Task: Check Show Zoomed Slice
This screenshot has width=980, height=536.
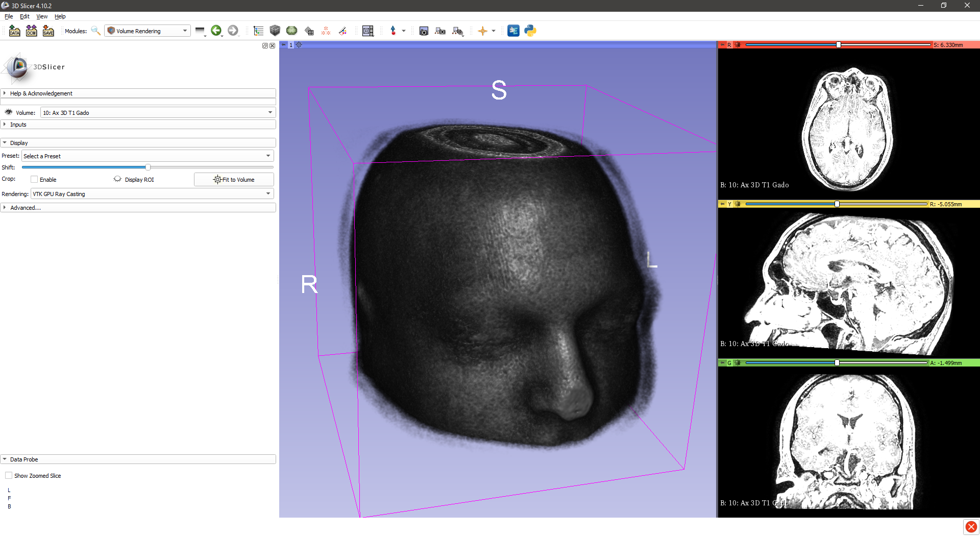Action: (9, 475)
